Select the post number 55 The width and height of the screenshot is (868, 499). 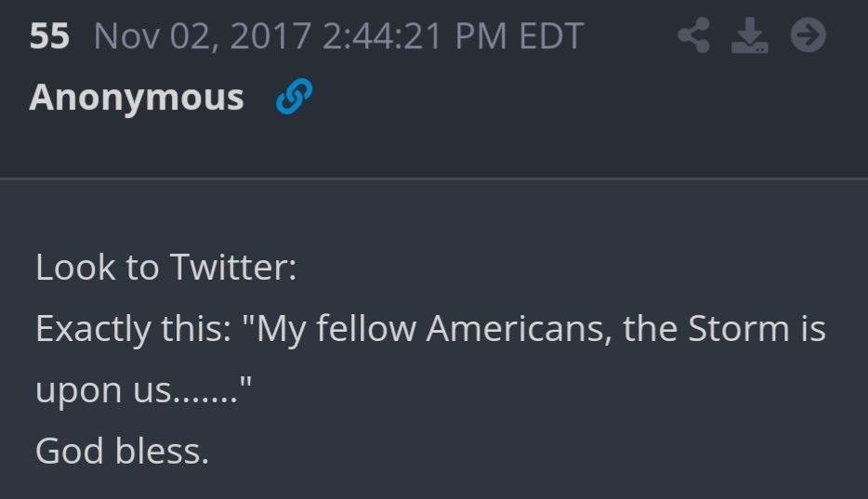(x=49, y=36)
